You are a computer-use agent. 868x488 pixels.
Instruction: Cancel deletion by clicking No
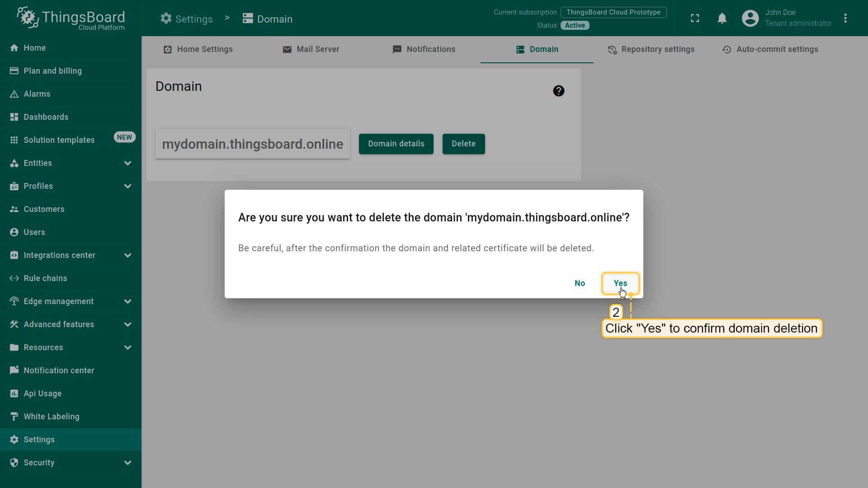[x=580, y=283]
